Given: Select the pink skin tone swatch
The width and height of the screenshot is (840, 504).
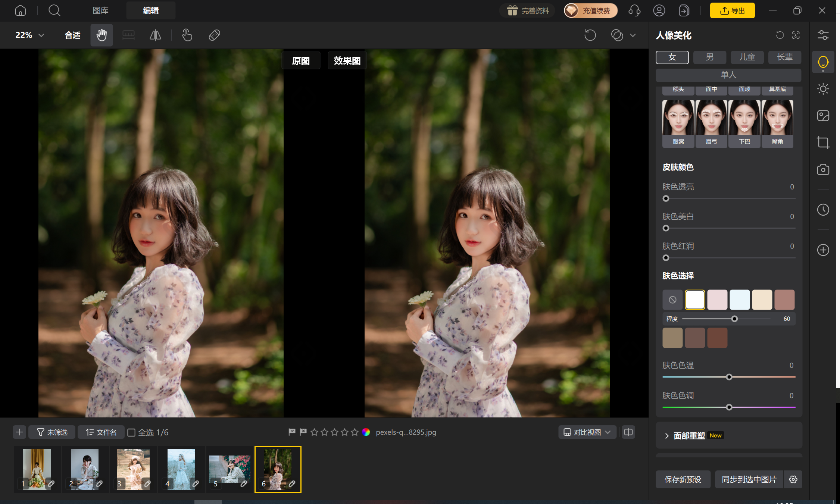Looking at the screenshot, I should (717, 300).
